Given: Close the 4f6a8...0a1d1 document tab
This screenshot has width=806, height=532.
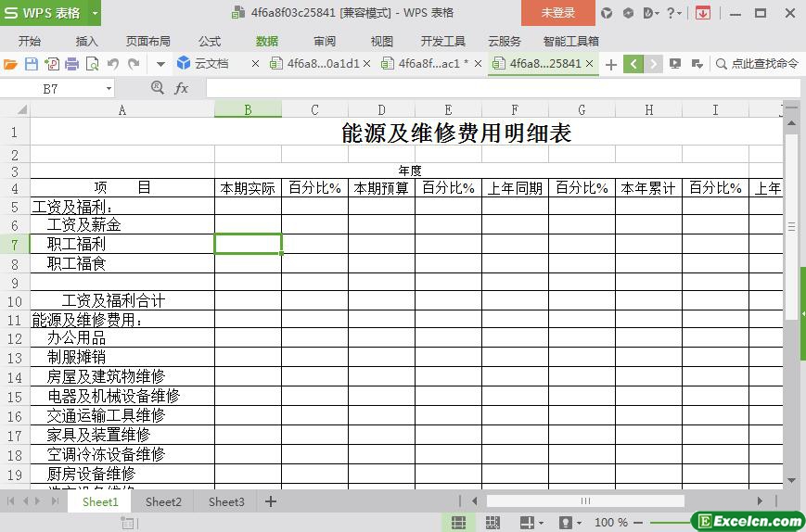Looking at the screenshot, I should click(x=367, y=64).
